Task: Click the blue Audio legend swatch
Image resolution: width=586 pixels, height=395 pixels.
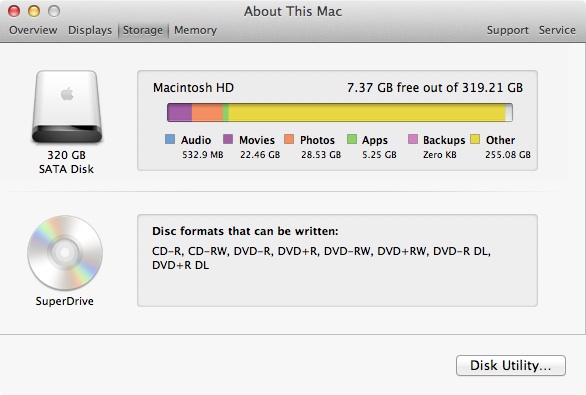Action: coord(170,139)
